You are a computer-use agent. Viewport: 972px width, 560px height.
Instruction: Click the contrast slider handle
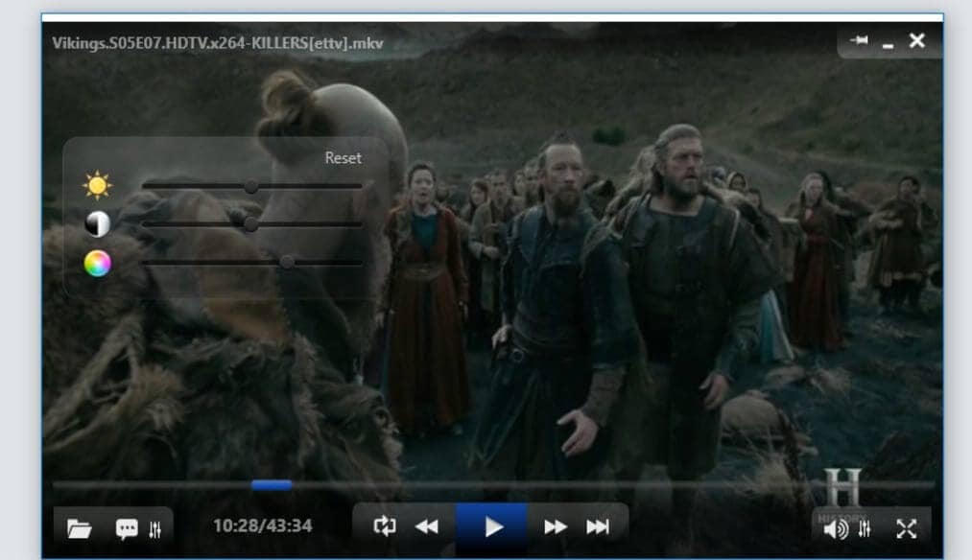(250, 224)
